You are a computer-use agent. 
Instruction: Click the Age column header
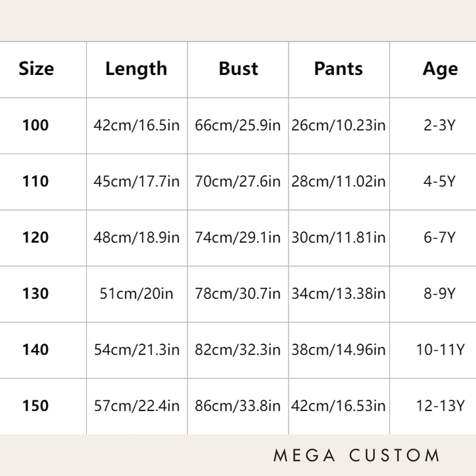click(440, 69)
